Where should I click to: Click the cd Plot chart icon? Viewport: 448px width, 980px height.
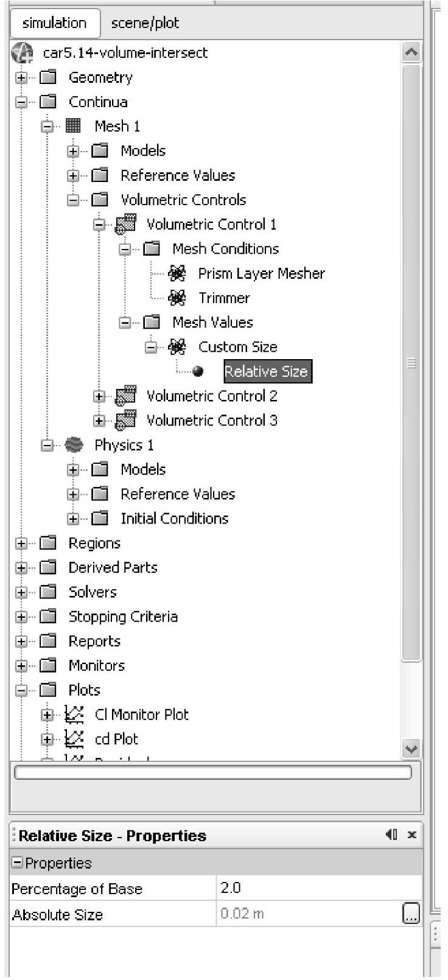click(x=74, y=739)
